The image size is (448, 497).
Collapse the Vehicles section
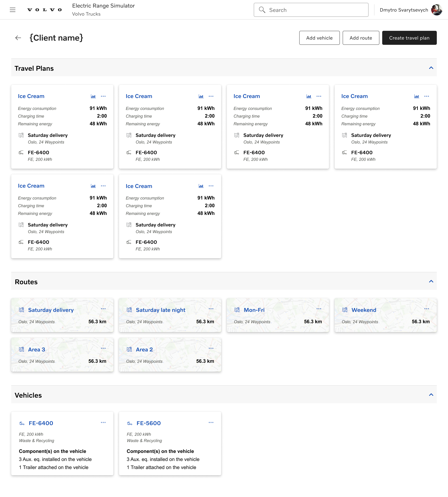coord(431,395)
